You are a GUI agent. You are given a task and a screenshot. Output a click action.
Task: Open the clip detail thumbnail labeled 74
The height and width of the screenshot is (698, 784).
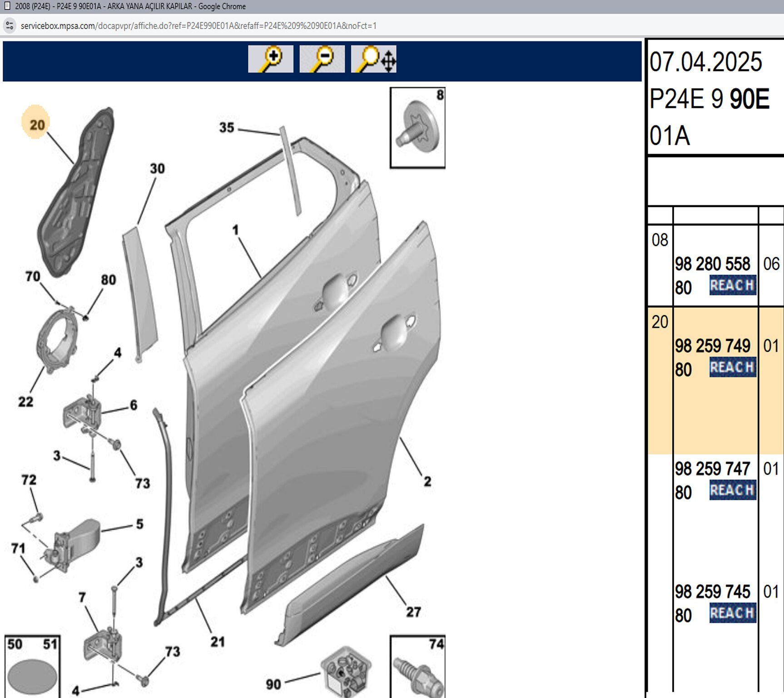417,667
